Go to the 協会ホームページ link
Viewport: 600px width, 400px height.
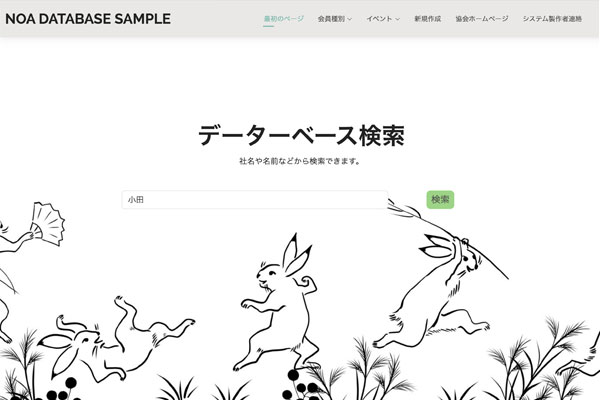tap(482, 19)
